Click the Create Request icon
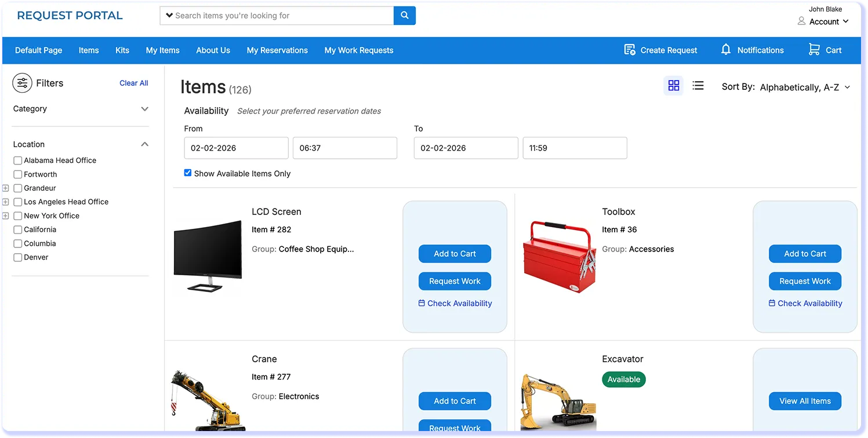This screenshot has height=438, width=868. click(629, 50)
